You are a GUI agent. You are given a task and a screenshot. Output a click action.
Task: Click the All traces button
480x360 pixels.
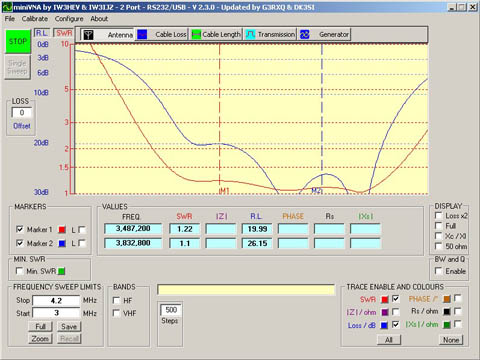[x=389, y=340]
